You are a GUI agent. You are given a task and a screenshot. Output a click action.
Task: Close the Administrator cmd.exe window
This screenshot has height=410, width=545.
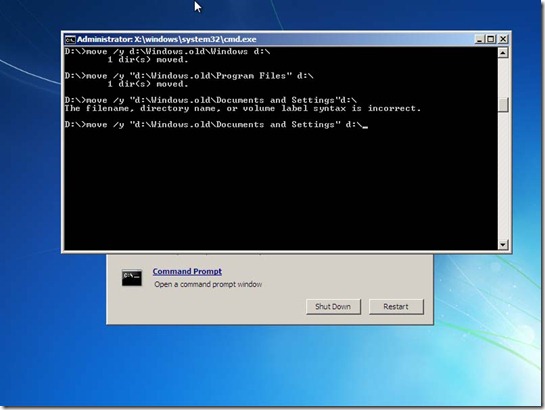[503, 39]
